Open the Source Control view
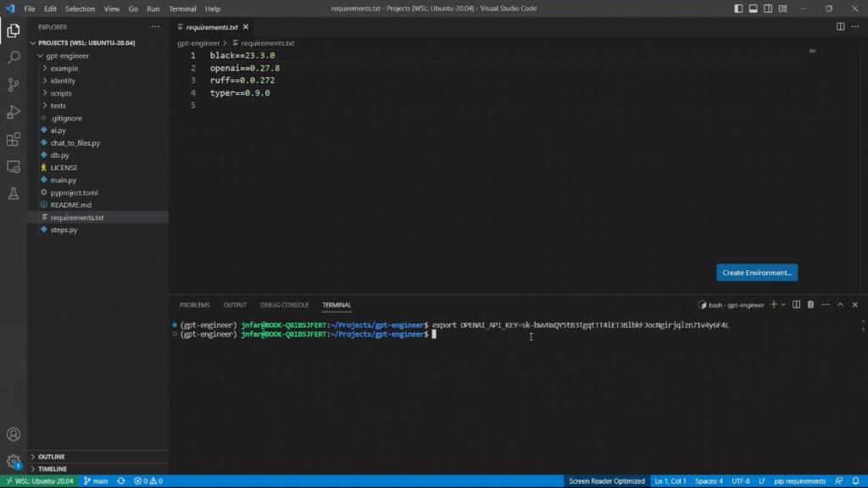 coord(14,85)
